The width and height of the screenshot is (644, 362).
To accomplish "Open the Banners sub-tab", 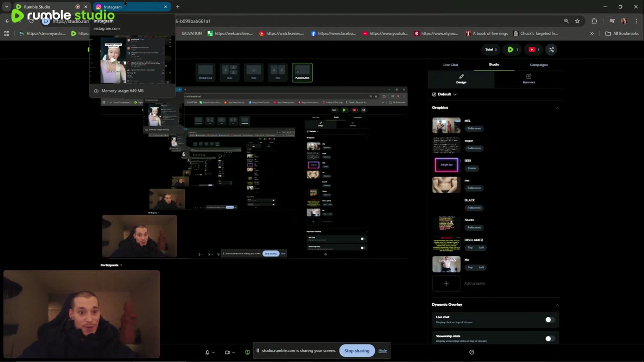I will pyautogui.click(x=529, y=79).
